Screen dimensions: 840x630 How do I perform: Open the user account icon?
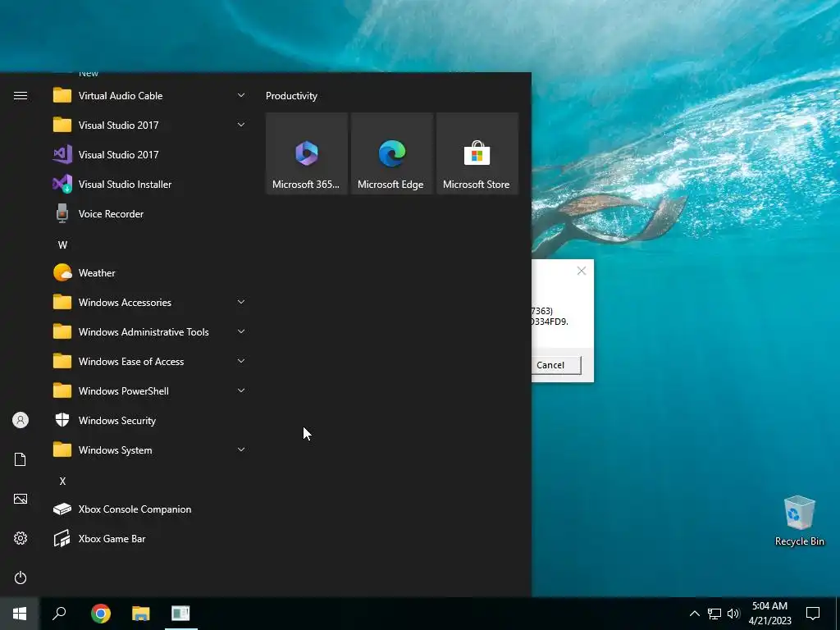21,420
